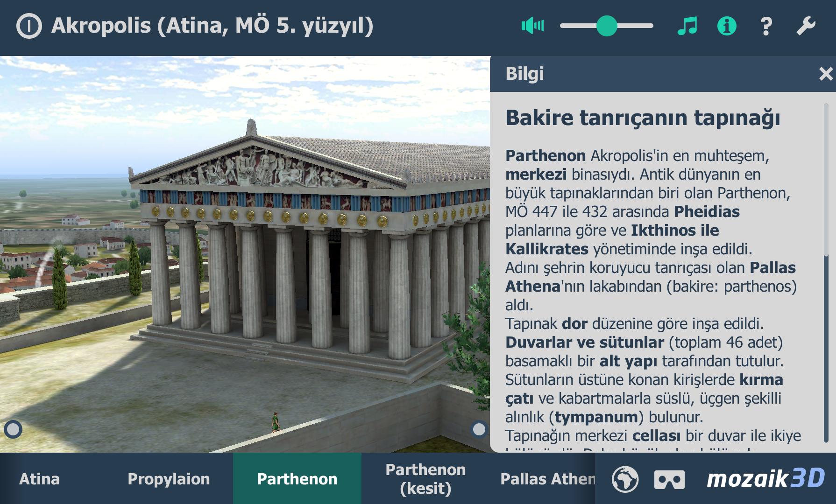This screenshot has height=504, width=836.
Task: Toggle the background music note icon
Action: click(687, 26)
